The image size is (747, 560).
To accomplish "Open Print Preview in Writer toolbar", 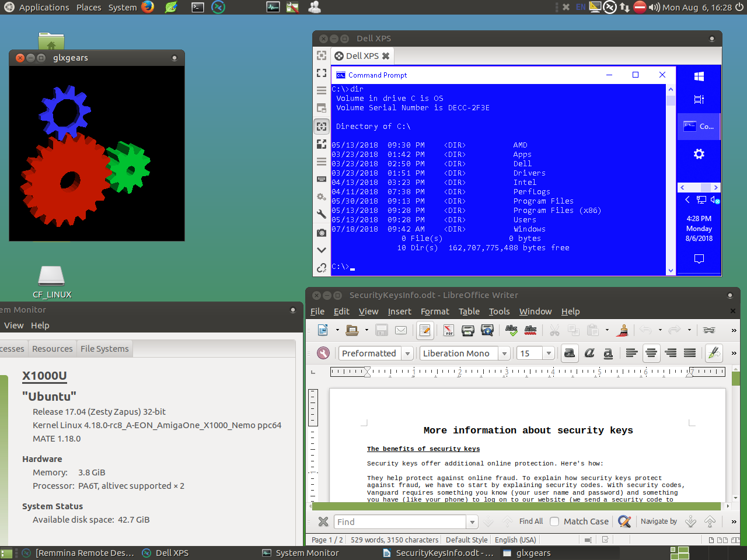I will click(x=487, y=331).
